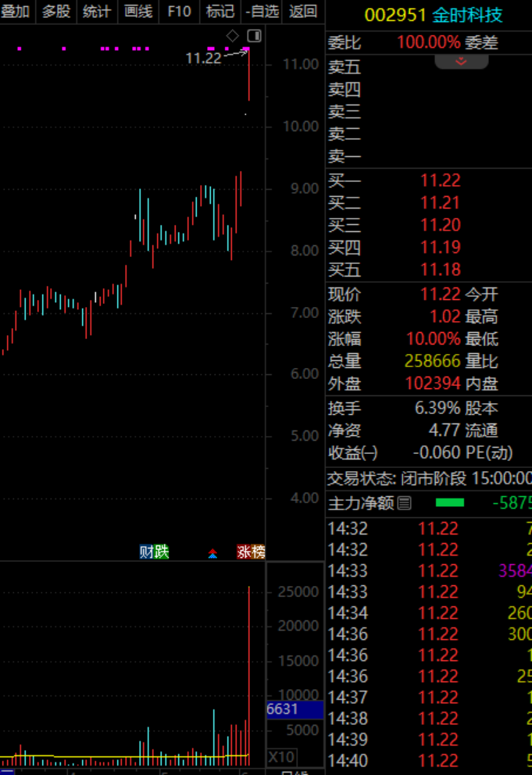Click the 返回 back button
Viewport: 532px width, 775px height.
302,11
